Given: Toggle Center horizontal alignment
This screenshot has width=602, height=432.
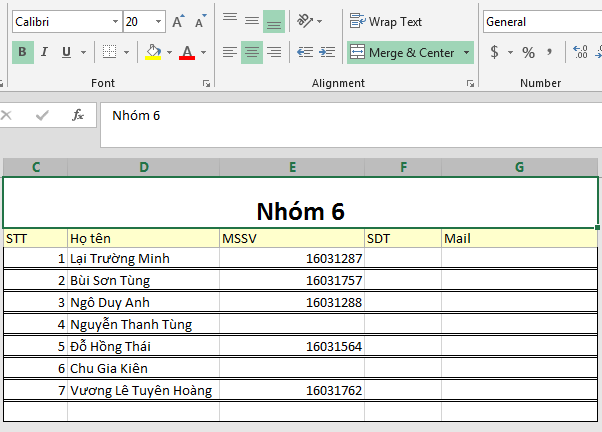Looking at the screenshot, I should 252,52.
